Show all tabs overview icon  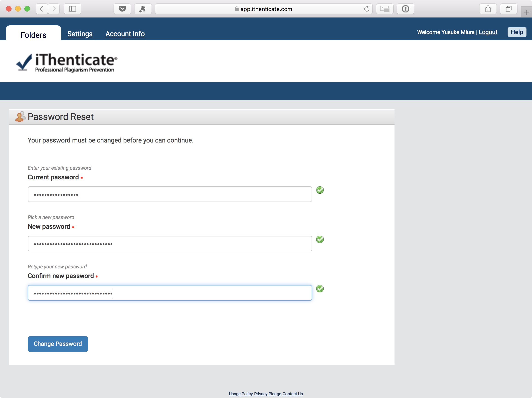tap(509, 9)
